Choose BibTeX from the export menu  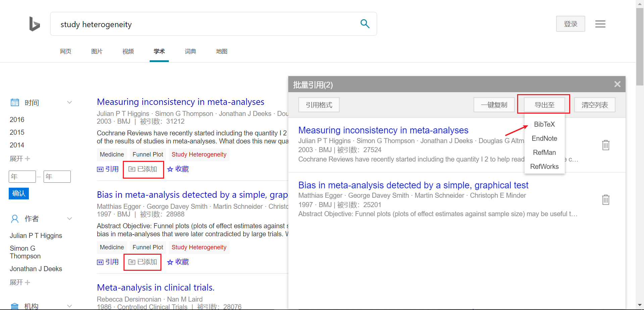coord(544,124)
